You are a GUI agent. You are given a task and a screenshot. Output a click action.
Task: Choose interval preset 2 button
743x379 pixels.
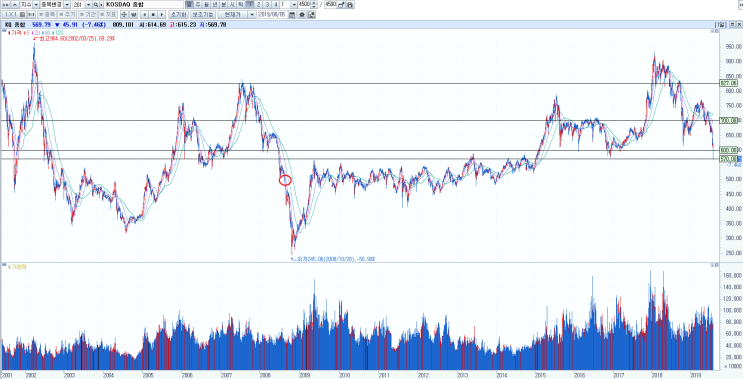tap(258, 4)
